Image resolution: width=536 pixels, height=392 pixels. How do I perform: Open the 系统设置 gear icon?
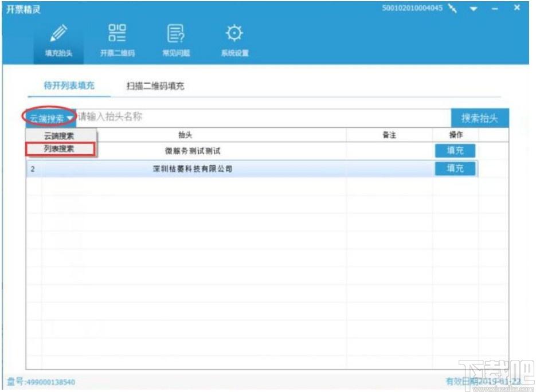tap(234, 33)
